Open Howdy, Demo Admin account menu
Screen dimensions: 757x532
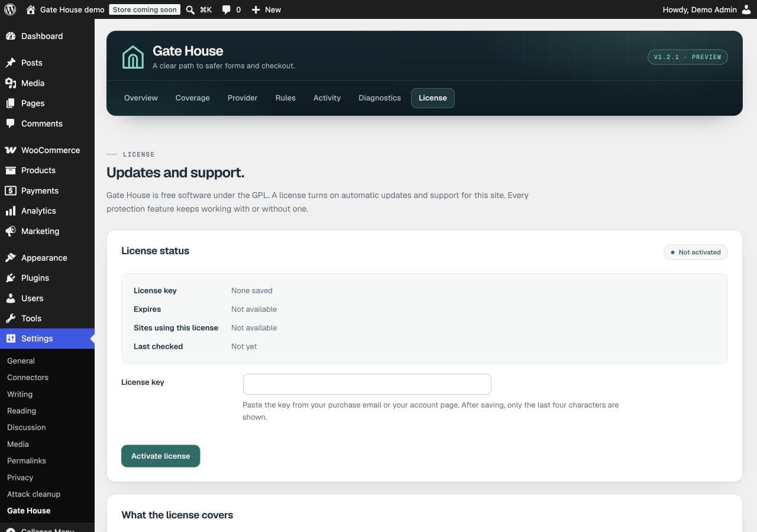pos(707,9)
